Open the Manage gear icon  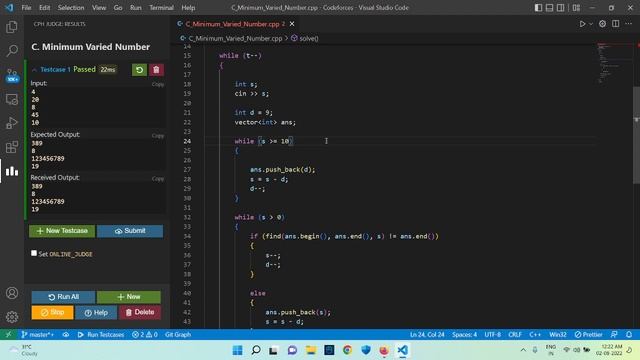12,317
